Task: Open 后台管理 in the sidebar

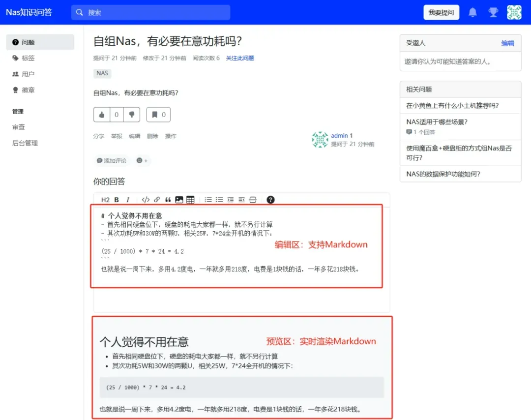Action: click(25, 143)
